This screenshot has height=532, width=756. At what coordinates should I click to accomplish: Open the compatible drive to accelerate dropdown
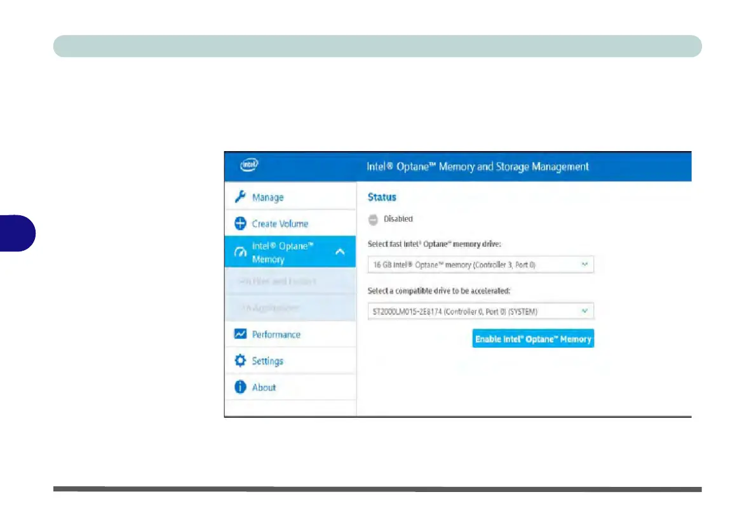pos(481,311)
